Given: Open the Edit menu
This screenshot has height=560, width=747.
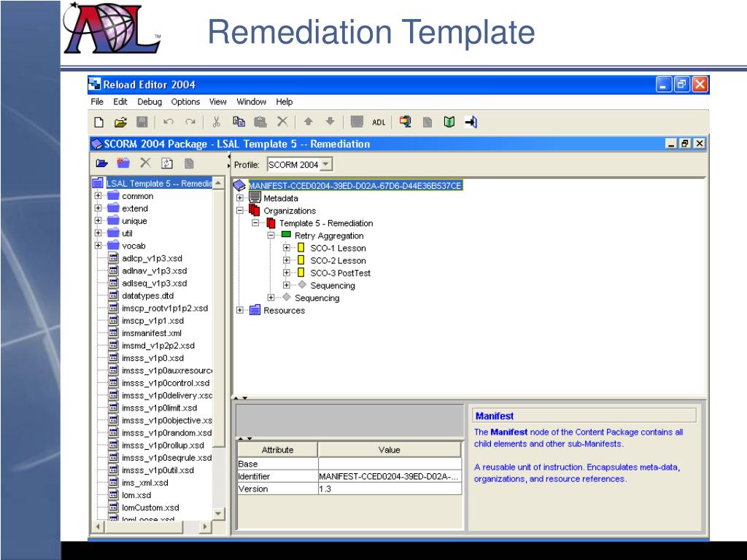Looking at the screenshot, I should [x=120, y=102].
